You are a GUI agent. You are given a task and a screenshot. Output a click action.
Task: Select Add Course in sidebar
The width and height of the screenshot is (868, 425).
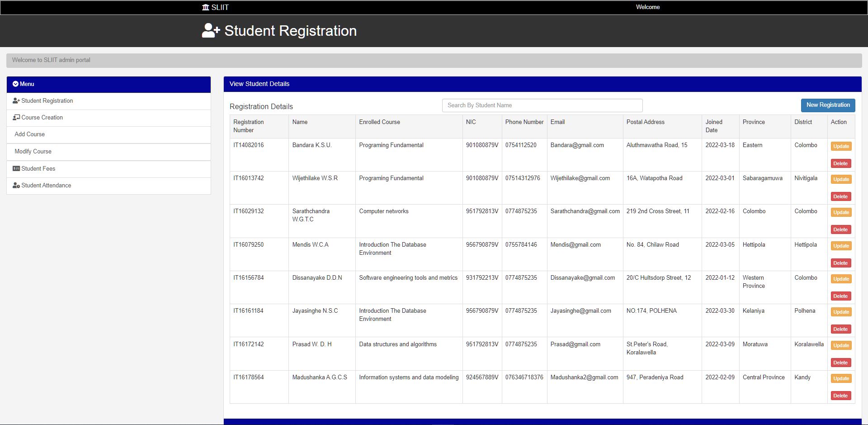(x=108, y=134)
